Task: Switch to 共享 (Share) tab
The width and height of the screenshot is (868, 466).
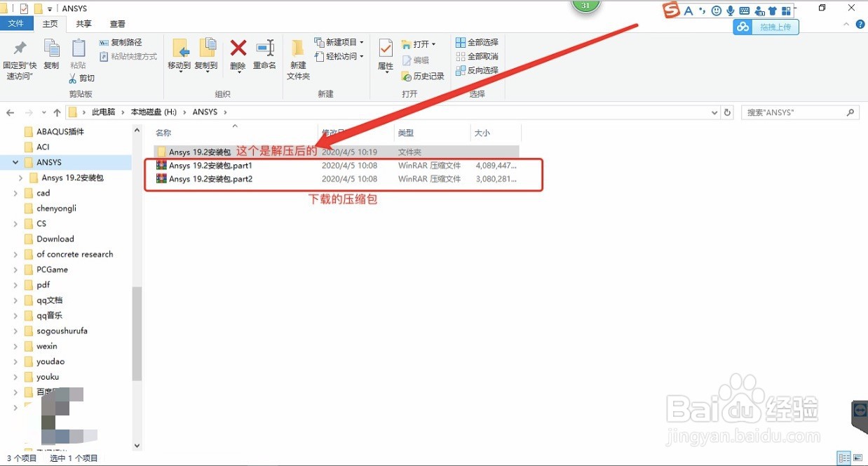Action: [x=83, y=24]
